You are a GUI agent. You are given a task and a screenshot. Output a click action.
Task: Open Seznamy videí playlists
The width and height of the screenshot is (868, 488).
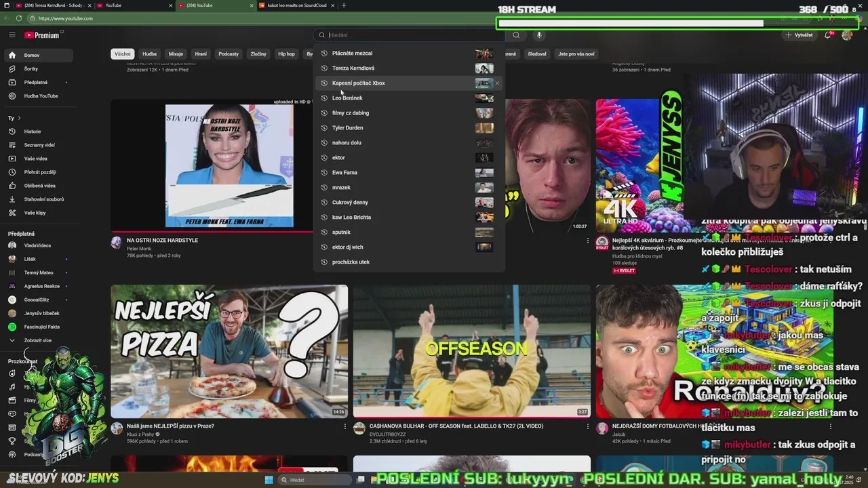(39, 145)
